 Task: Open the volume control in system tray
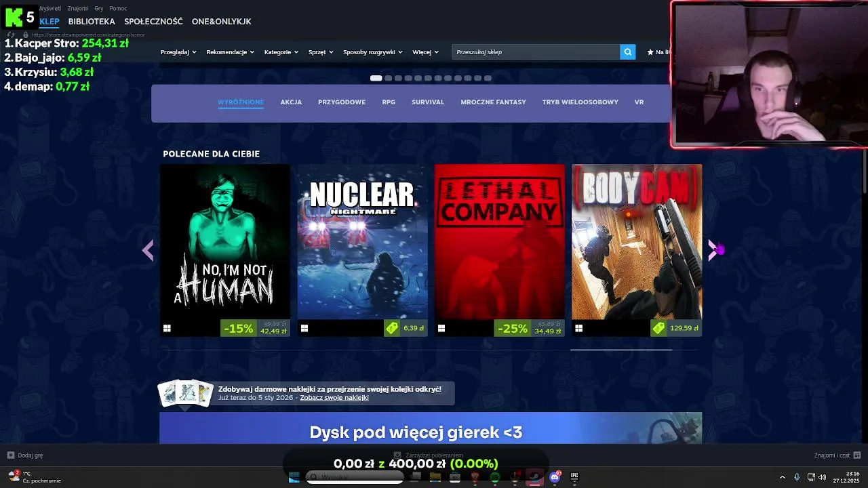823,477
